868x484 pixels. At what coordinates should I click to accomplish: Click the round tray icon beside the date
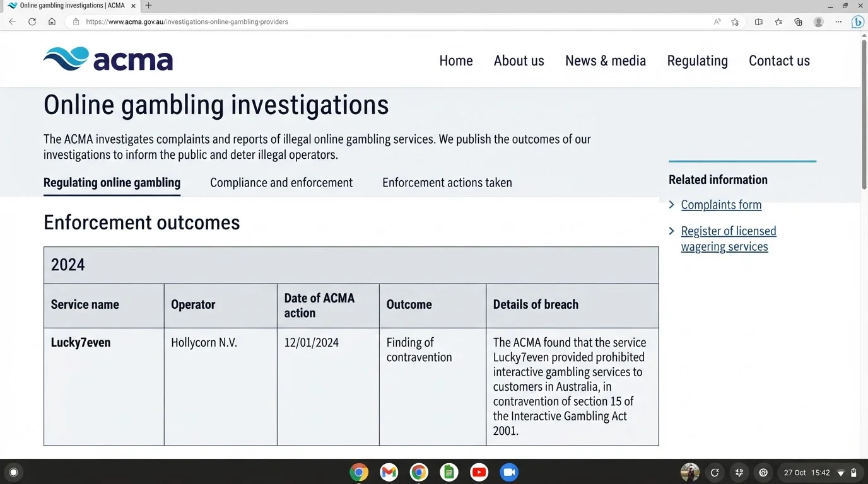tap(763, 472)
